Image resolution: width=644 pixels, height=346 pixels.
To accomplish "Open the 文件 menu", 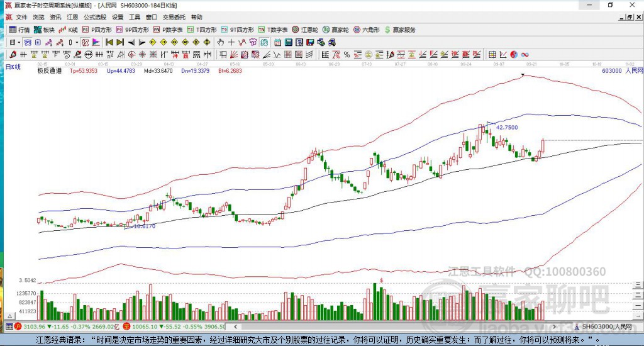I will tap(21, 17).
